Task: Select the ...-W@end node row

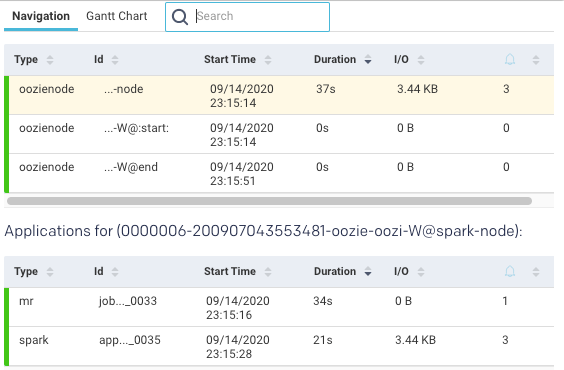Action: [279, 173]
